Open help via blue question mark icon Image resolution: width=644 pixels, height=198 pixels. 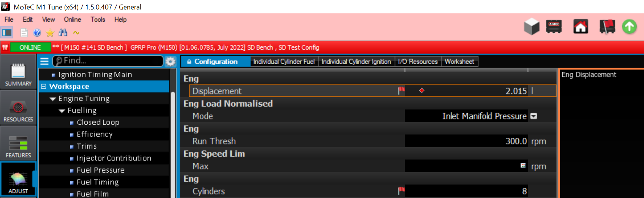click(x=37, y=33)
